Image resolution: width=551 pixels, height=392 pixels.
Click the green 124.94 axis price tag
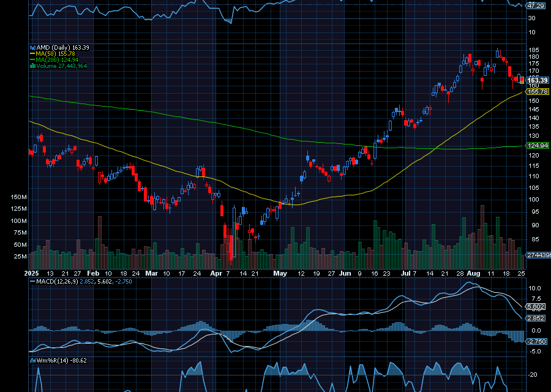pyautogui.click(x=537, y=146)
